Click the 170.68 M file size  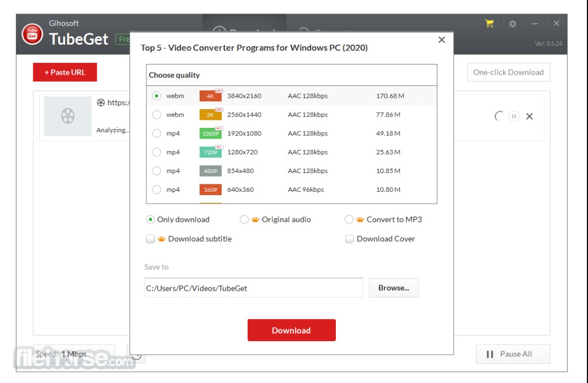pos(390,96)
